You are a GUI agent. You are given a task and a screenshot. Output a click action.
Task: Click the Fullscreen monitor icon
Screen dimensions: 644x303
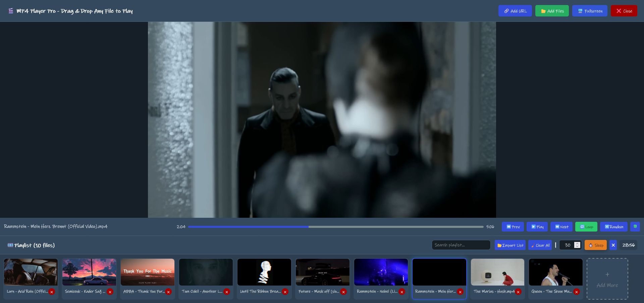[580, 11]
